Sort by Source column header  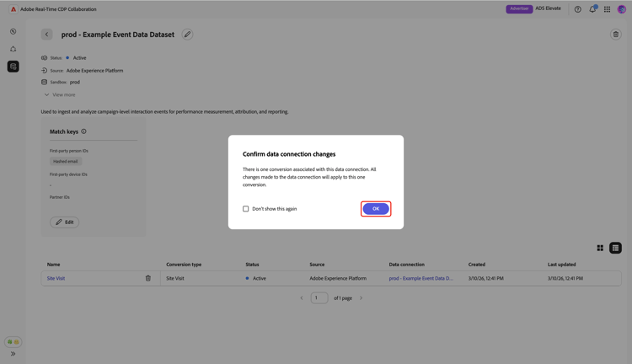pyautogui.click(x=317, y=265)
